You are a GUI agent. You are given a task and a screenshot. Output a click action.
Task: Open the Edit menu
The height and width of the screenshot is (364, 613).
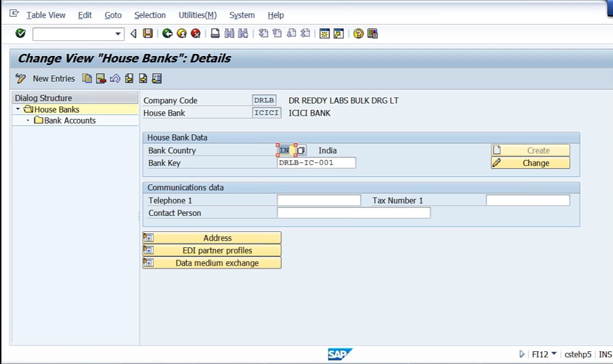pyautogui.click(x=85, y=15)
